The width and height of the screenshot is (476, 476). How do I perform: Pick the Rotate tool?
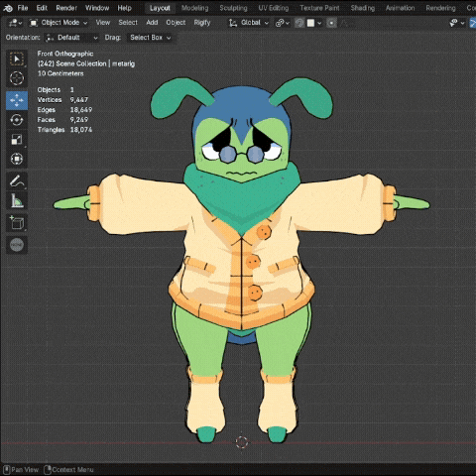17,120
